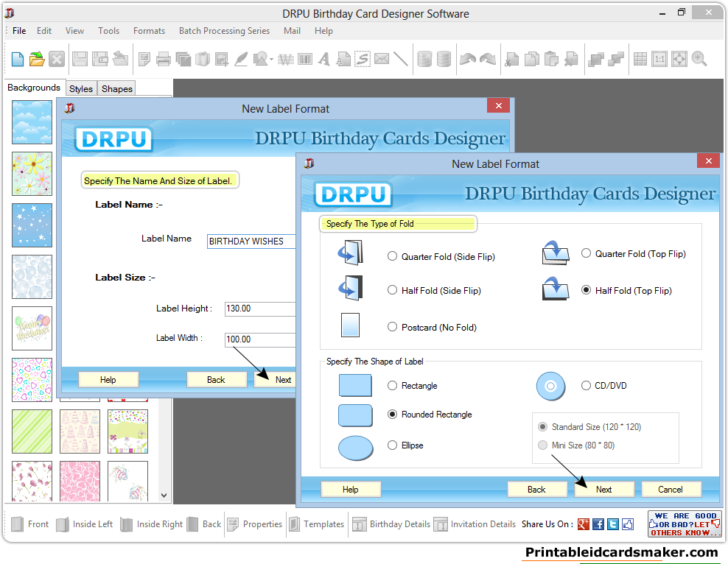Select Quarter Fold (Top Flip) radio button
Screen dimensions: 728x564
pyautogui.click(x=586, y=253)
